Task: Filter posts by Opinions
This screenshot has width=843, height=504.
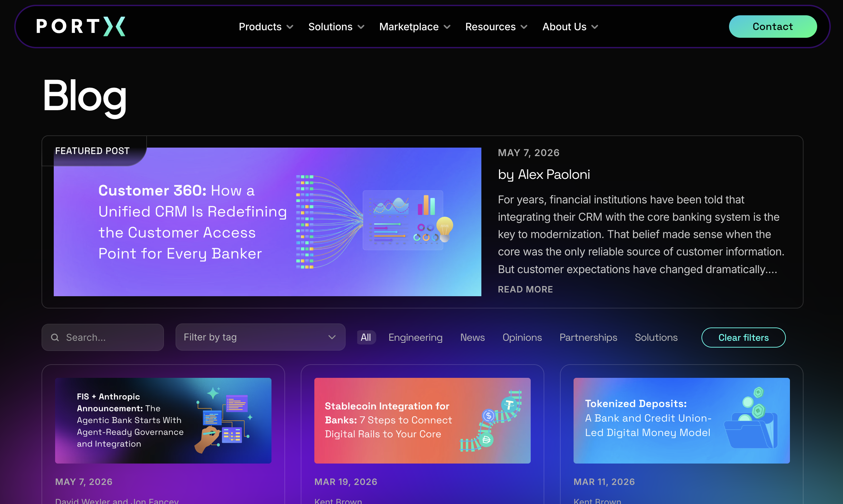Action: (x=522, y=337)
